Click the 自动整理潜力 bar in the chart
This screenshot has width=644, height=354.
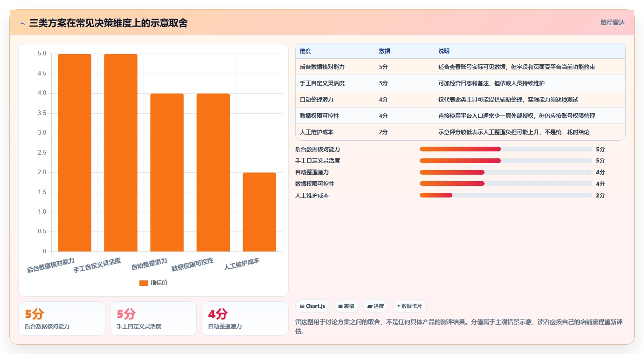tap(167, 172)
